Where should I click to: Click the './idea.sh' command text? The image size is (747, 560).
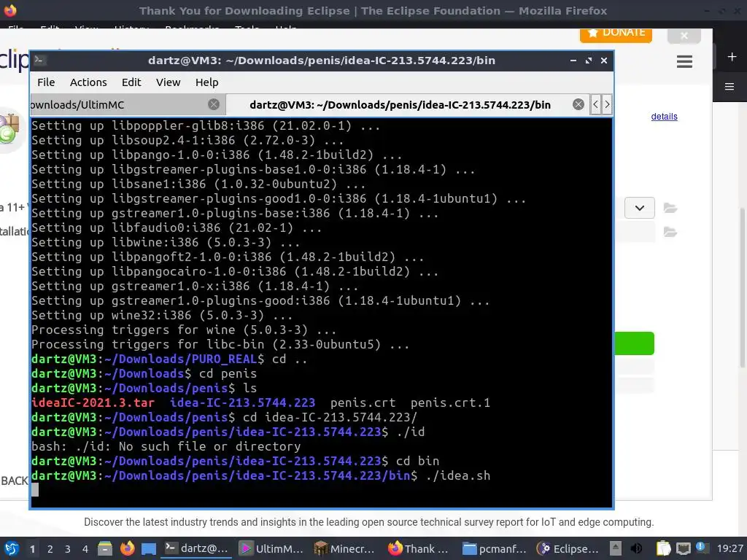[458, 475]
